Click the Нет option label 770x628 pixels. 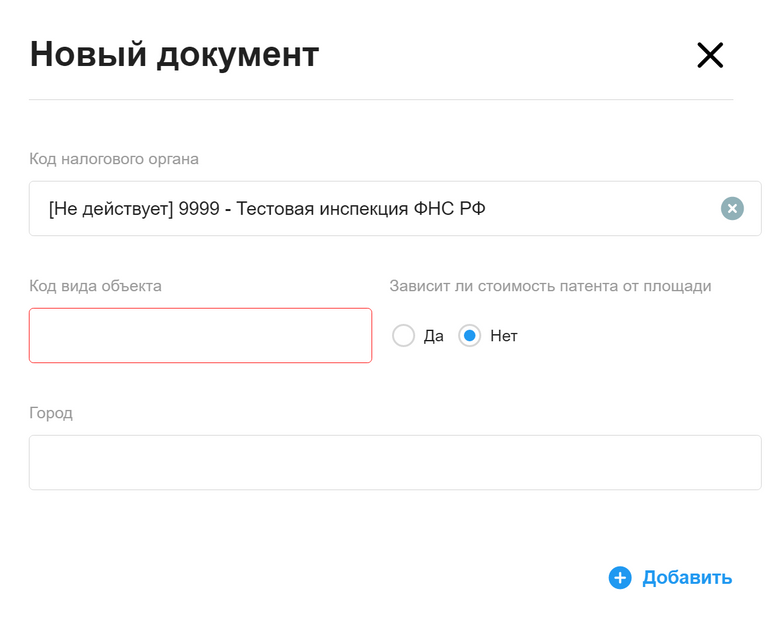point(504,336)
